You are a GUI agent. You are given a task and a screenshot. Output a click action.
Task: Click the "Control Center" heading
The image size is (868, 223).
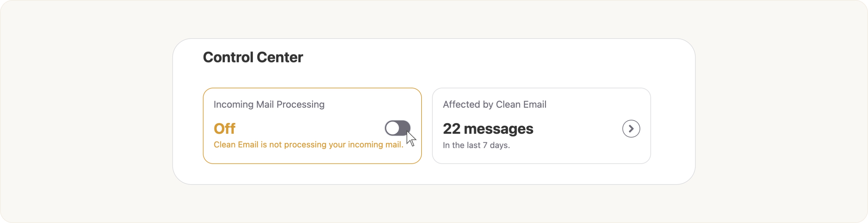pos(253,57)
